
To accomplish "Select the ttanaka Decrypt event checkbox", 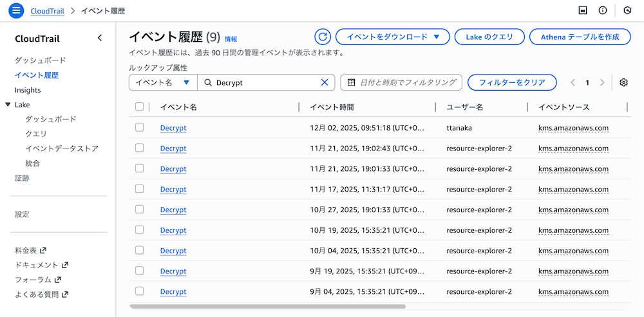I will [x=140, y=127].
